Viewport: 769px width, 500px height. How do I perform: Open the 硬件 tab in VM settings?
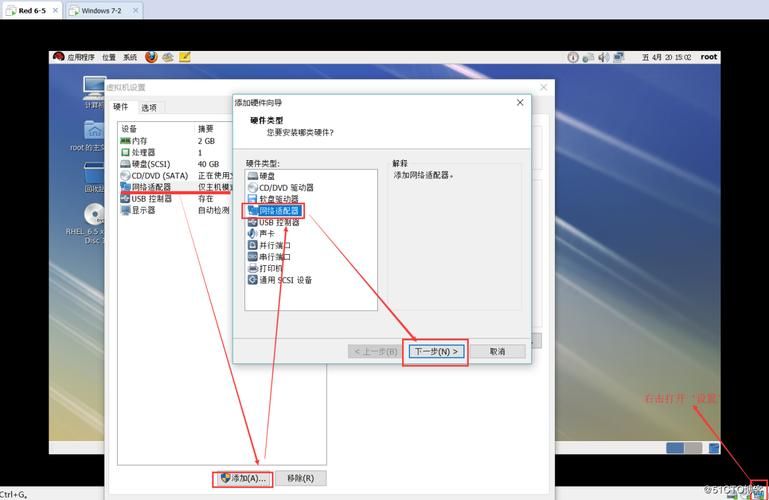(121, 107)
